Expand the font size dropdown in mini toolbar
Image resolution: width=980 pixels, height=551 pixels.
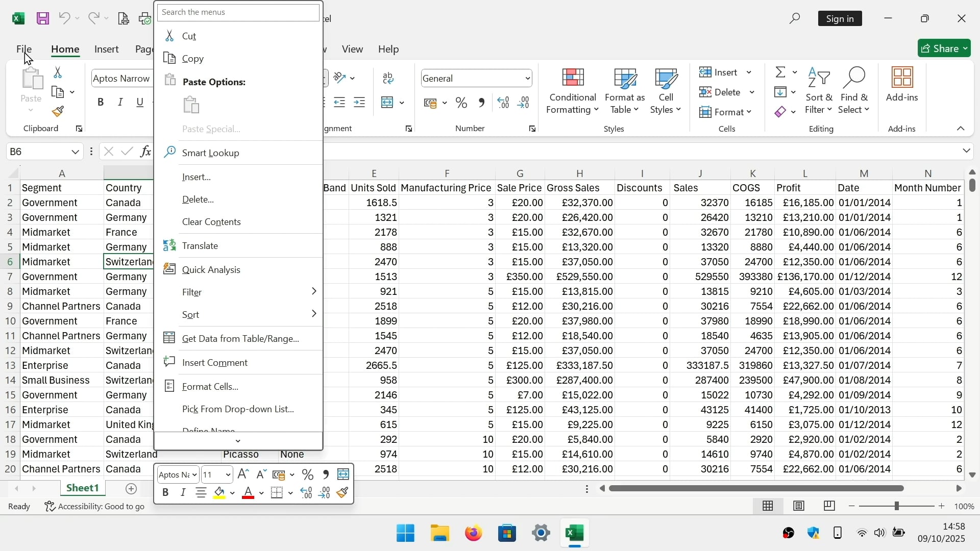click(x=229, y=474)
